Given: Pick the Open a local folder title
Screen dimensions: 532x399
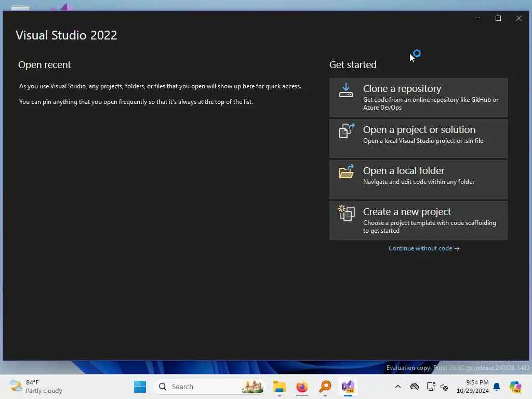Looking at the screenshot, I should 403,170.
